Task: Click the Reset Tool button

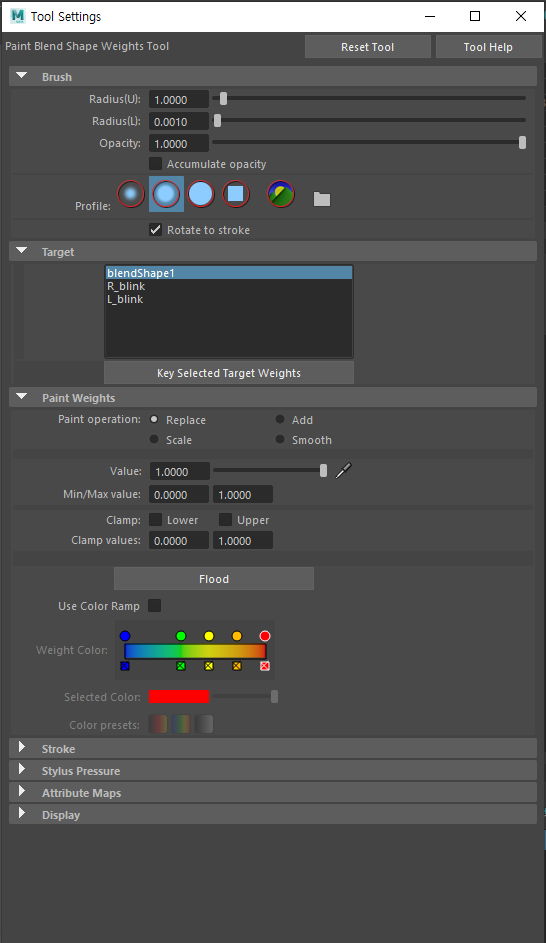Action: (367, 47)
